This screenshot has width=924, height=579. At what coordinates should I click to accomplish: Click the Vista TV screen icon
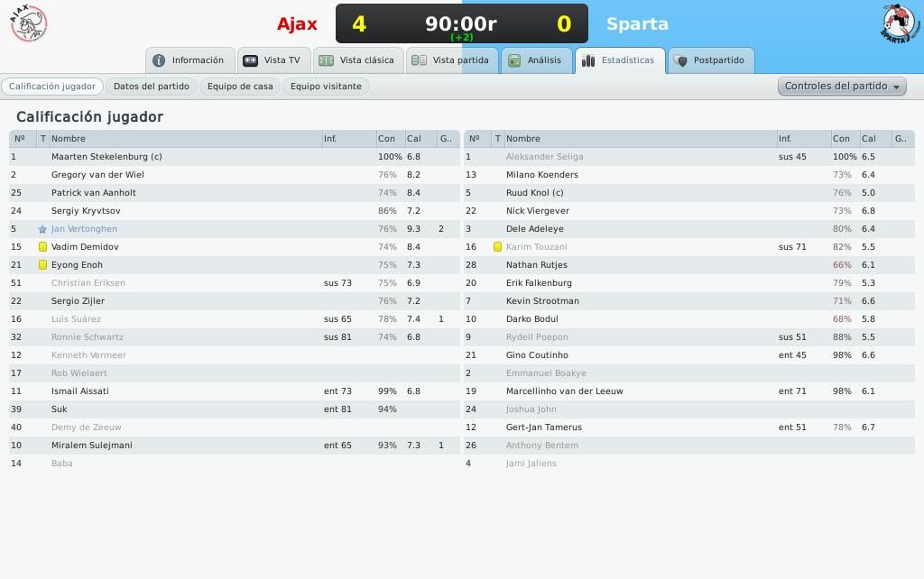click(x=251, y=60)
